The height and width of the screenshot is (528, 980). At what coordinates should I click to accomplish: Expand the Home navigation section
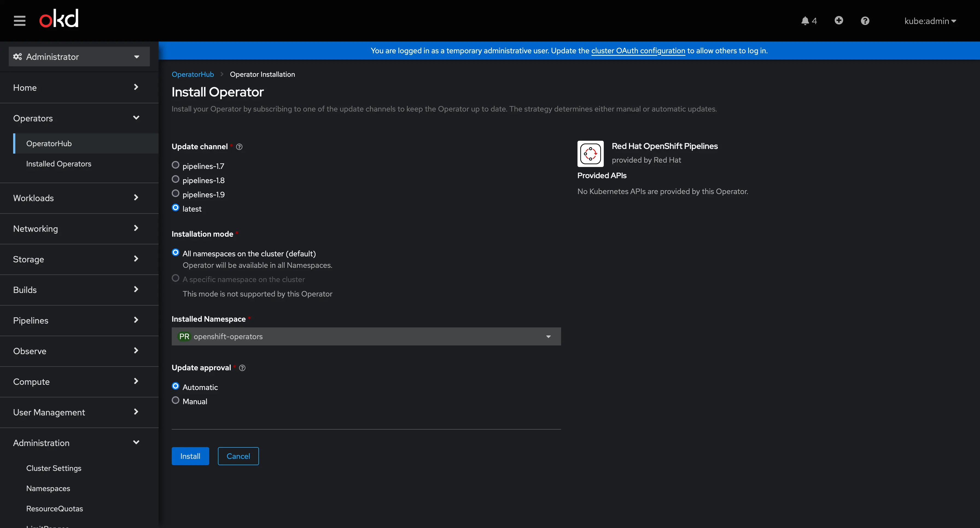tap(79, 87)
